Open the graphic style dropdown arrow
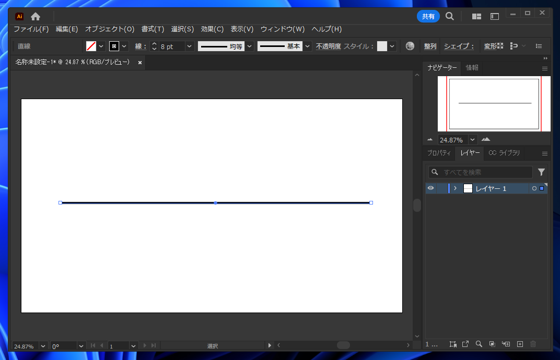 (392, 46)
